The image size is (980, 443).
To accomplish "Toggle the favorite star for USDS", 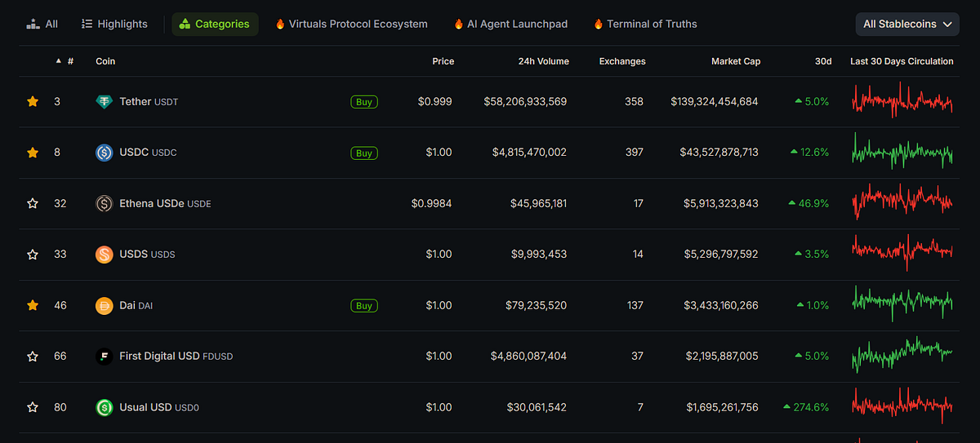I will (33, 255).
